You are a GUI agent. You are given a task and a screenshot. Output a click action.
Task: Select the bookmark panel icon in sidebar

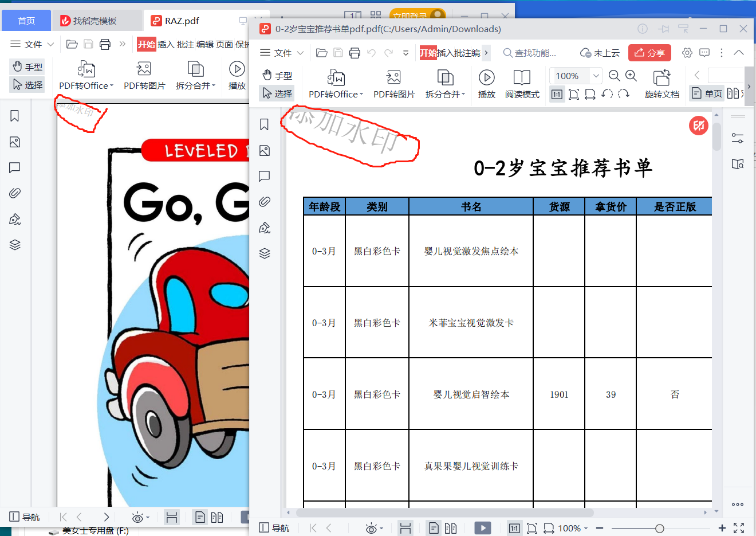pyautogui.click(x=265, y=124)
